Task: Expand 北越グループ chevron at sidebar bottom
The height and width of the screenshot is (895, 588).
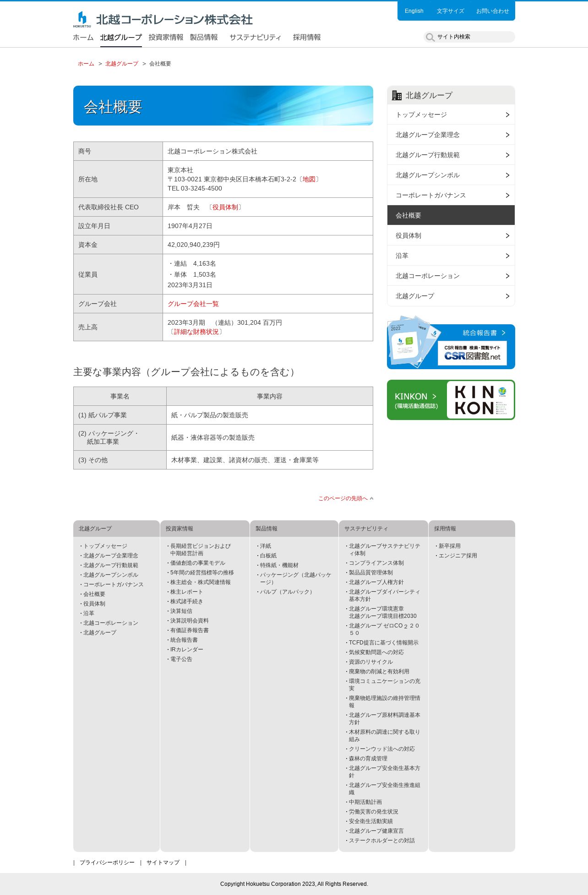Action: (x=507, y=296)
